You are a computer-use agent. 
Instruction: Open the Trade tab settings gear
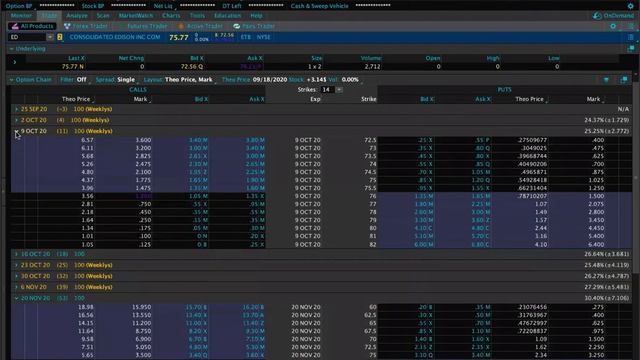[x=613, y=26]
